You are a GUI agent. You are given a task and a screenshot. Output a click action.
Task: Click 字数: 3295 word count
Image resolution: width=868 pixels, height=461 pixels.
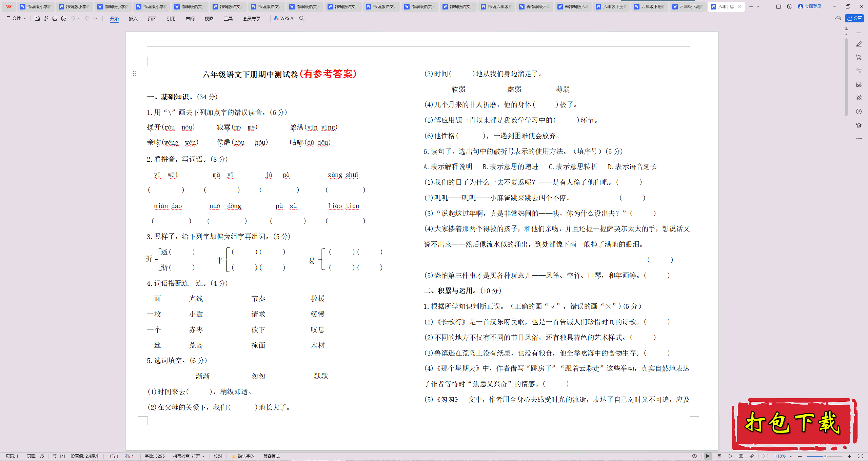[155, 456]
